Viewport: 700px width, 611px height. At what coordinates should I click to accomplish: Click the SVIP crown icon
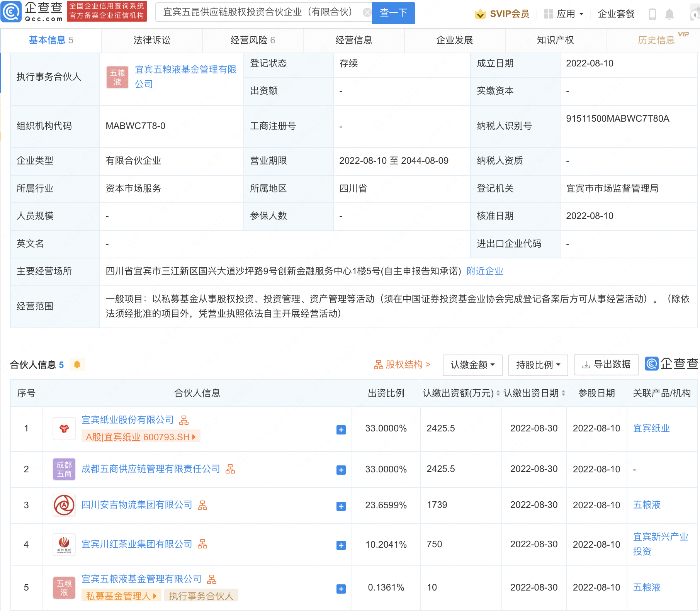click(x=480, y=14)
